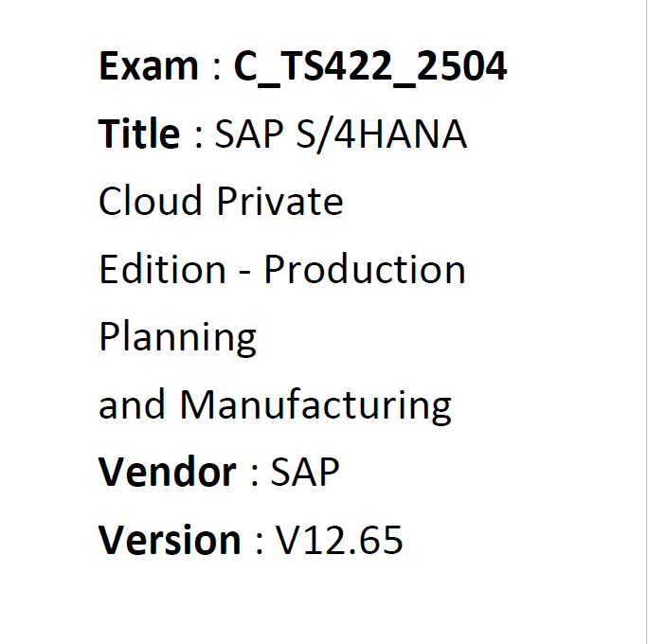Click the text 'SAP S/4HANA'
This screenshot has width=648, height=644.
tap(341, 134)
